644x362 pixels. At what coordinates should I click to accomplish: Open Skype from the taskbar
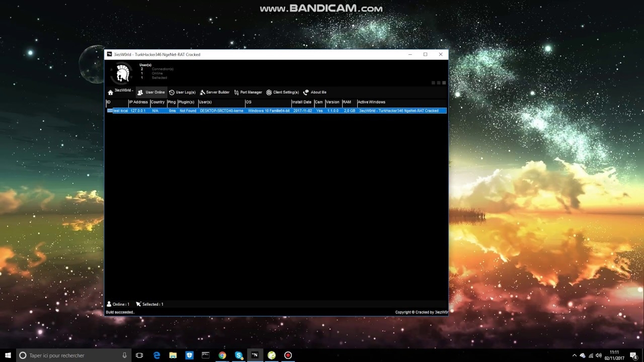click(238, 355)
